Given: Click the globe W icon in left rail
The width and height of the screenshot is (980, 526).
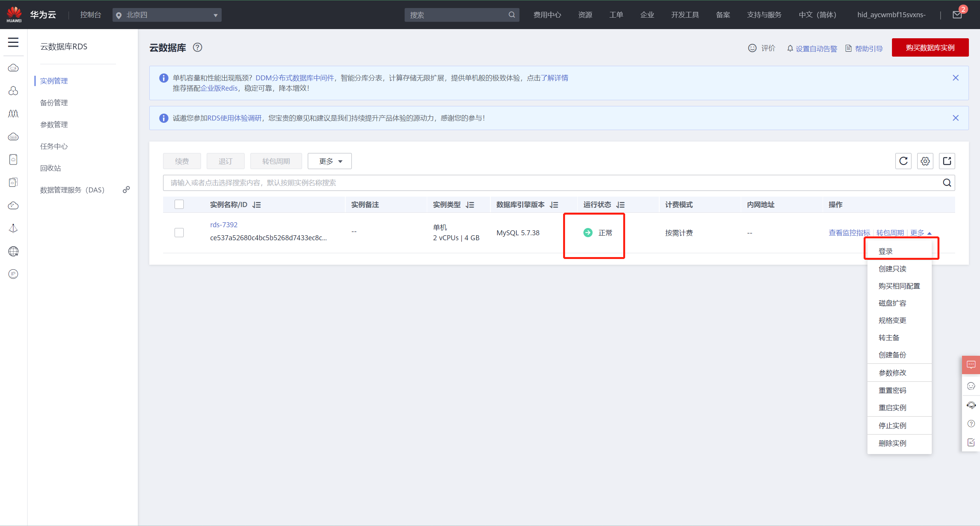Looking at the screenshot, I should (13, 251).
